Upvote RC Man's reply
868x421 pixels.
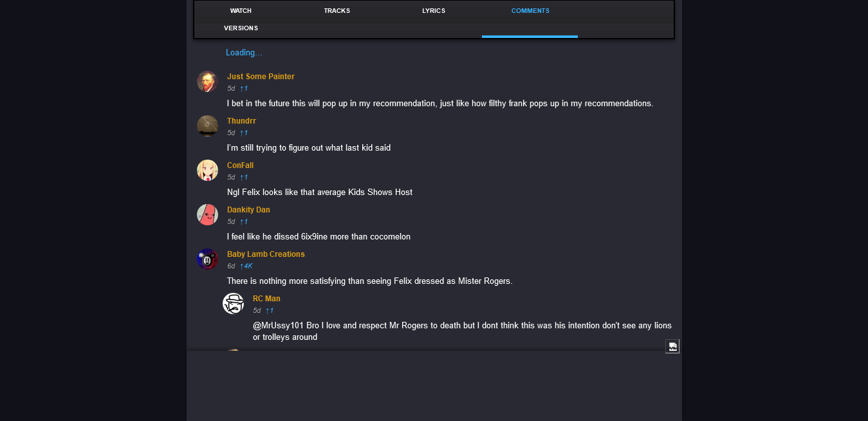point(270,310)
